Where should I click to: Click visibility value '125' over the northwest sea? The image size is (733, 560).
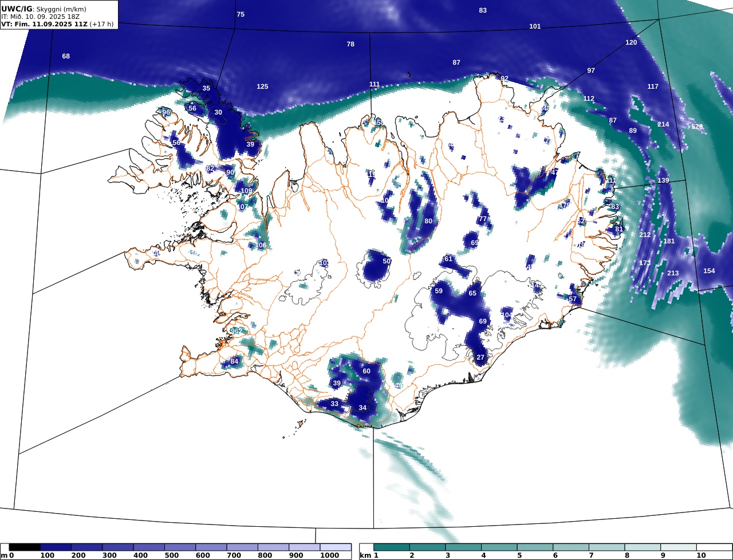[262, 86]
